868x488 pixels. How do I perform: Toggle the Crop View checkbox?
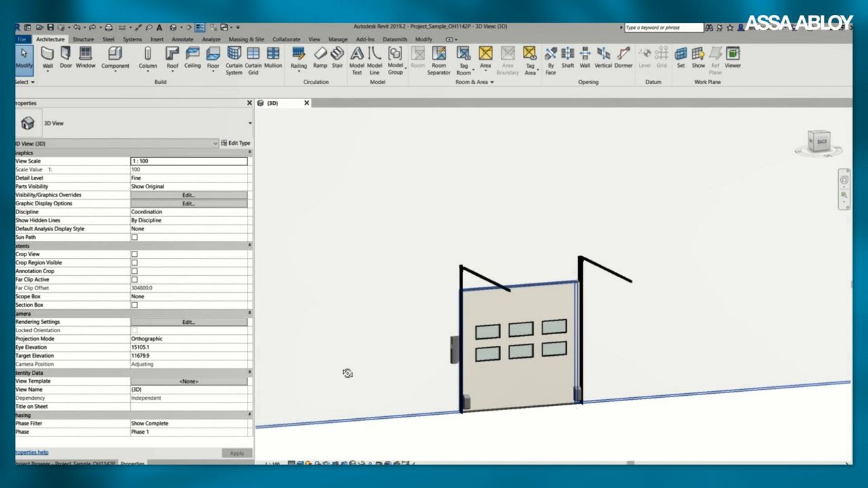coord(134,254)
